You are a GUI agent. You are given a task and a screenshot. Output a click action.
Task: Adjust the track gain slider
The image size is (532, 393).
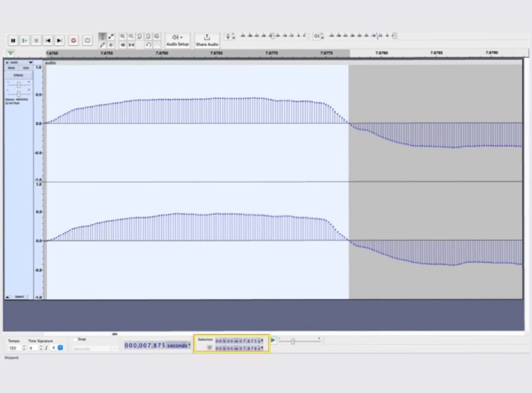pos(19,85)
